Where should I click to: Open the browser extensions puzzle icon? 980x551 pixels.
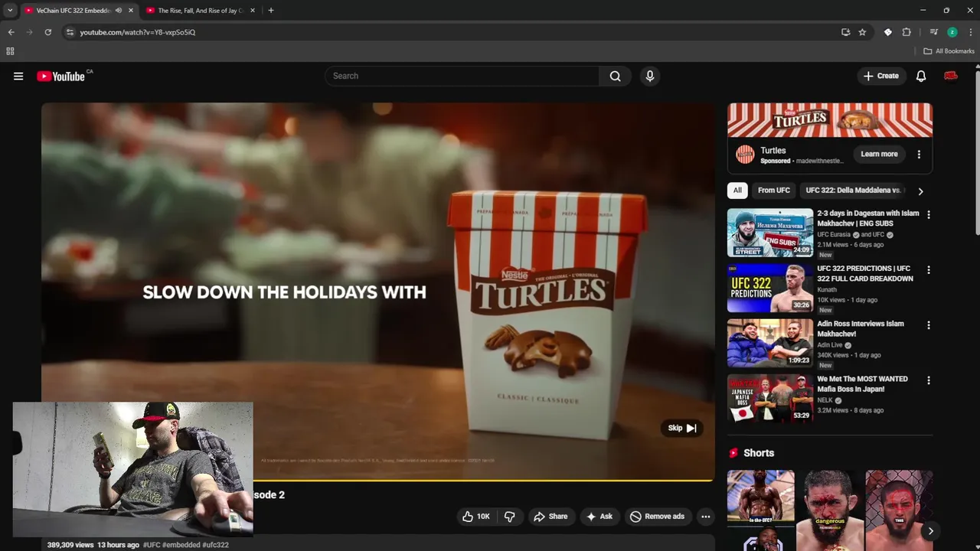pyautogui.click(x=906, y=32)
